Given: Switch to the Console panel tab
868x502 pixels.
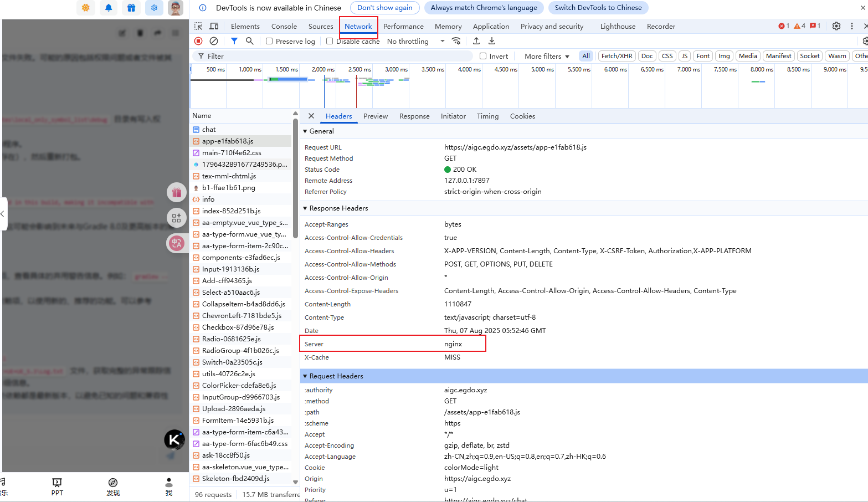Looking at the screenshot, I should pos(284,26).
